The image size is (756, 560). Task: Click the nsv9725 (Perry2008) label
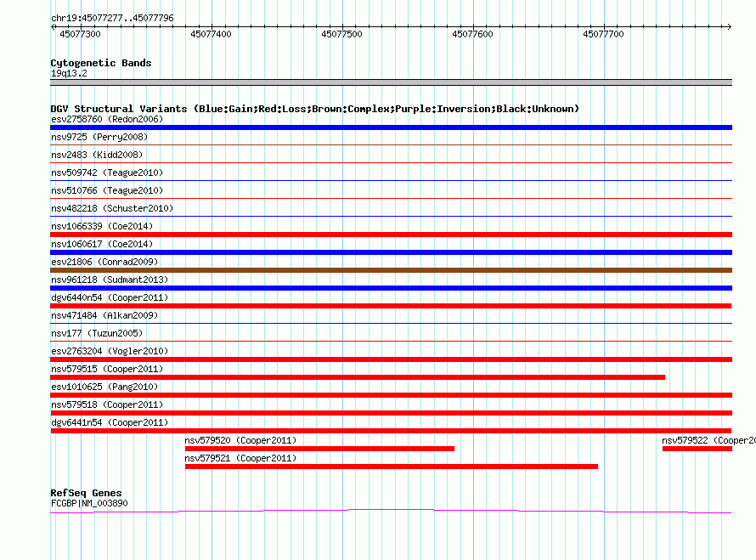pos(99,137)
